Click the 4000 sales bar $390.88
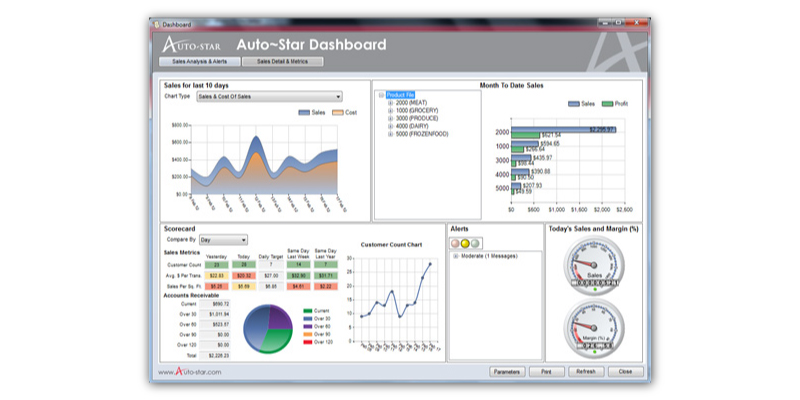Image resolution: width=800 pixels, height=400 pixels. [520, 172]
